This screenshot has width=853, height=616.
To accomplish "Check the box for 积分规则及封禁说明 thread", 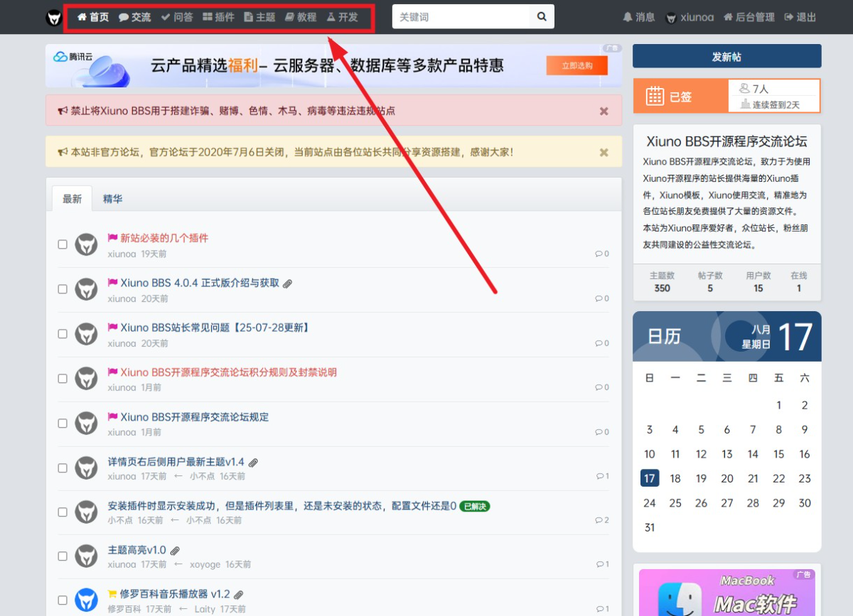I will point(63,379).
